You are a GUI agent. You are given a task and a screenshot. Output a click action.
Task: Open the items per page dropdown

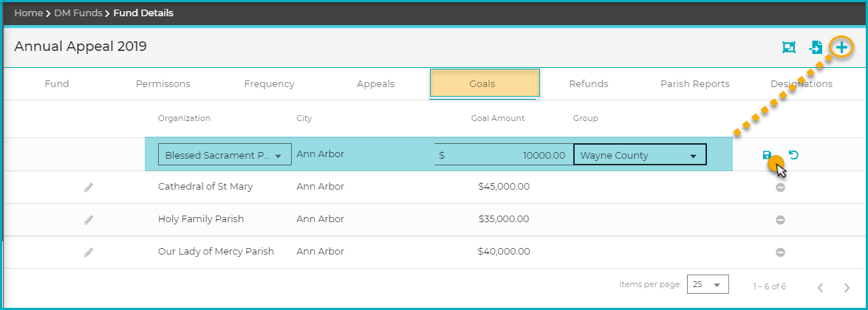tap(708, 284)
